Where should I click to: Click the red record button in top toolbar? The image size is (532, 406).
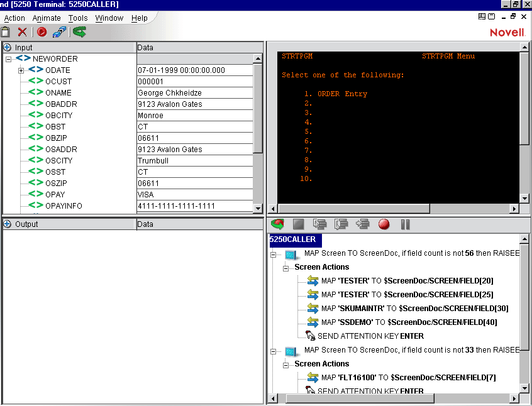pyautogui.click(x=42, y=32)
